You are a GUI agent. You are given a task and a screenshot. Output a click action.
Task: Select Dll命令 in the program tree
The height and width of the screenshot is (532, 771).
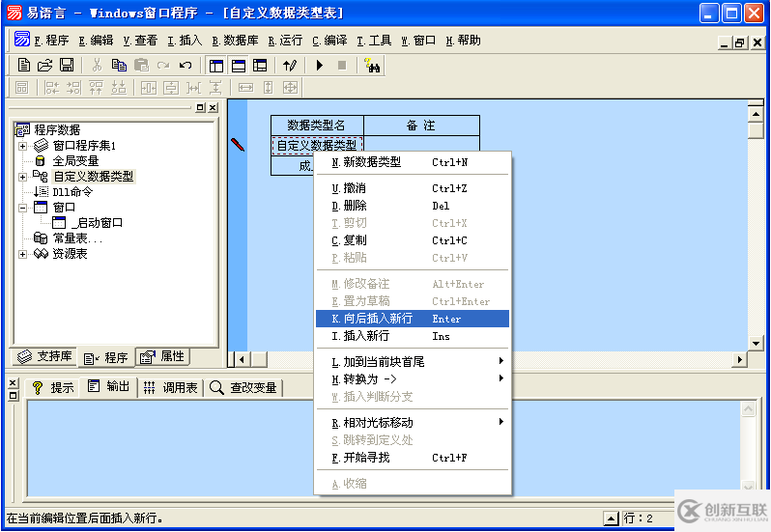click(x=72, y=192)
